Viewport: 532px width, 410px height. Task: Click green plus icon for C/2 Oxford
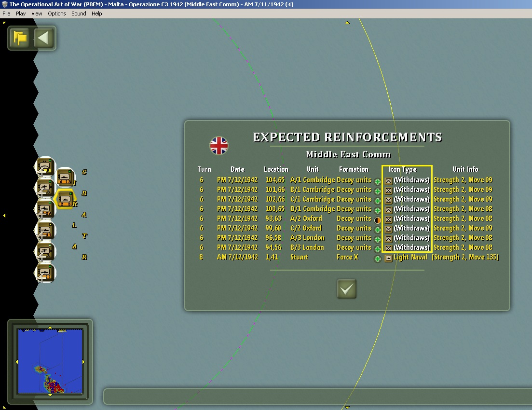377,230
